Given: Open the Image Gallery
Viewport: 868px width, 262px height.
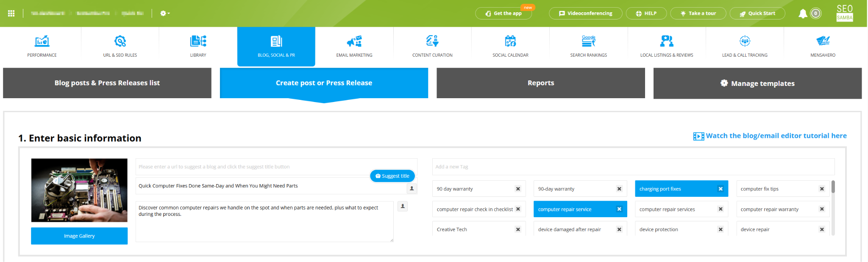Looking at the screenshot, I should [79, 236].
